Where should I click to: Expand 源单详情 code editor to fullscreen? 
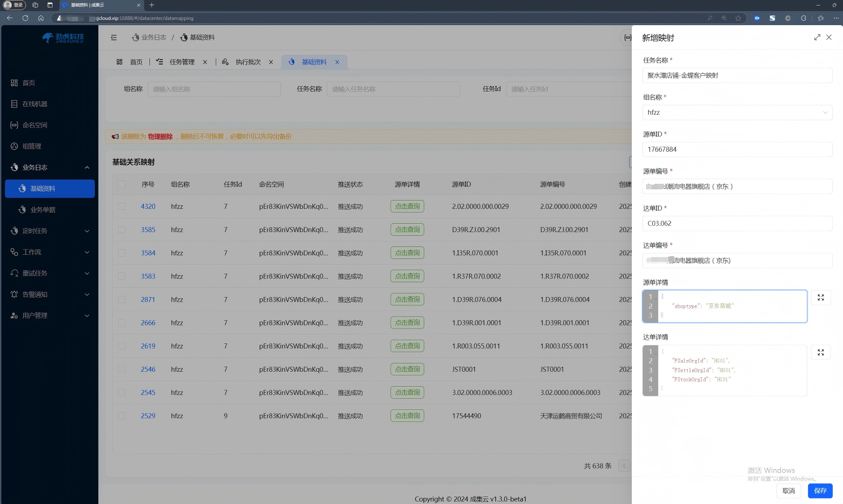click(x=820, y=297)
